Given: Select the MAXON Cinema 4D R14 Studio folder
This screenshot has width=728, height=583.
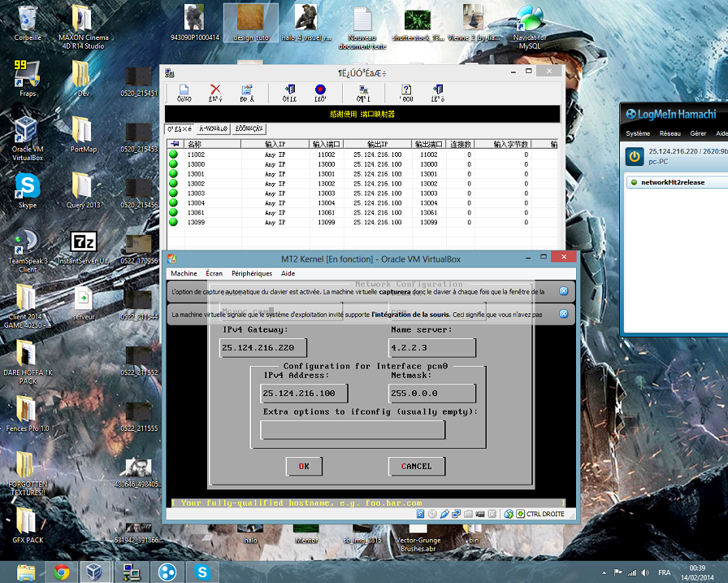Looking at the screenshot, I should [84, 27].
